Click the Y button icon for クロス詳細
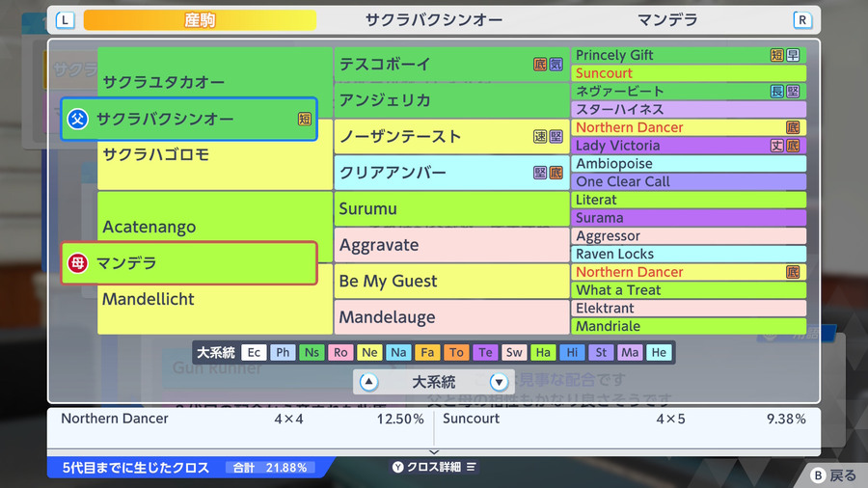 (398, 467)
